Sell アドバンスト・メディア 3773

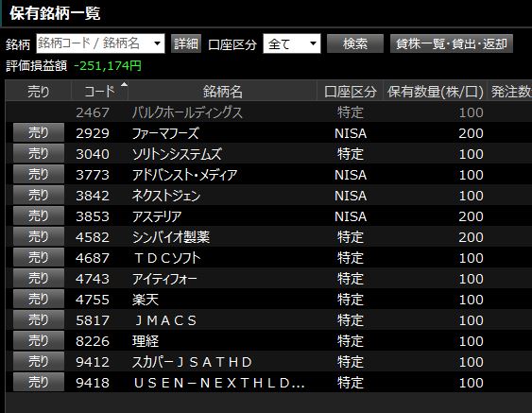pos(39,174)
